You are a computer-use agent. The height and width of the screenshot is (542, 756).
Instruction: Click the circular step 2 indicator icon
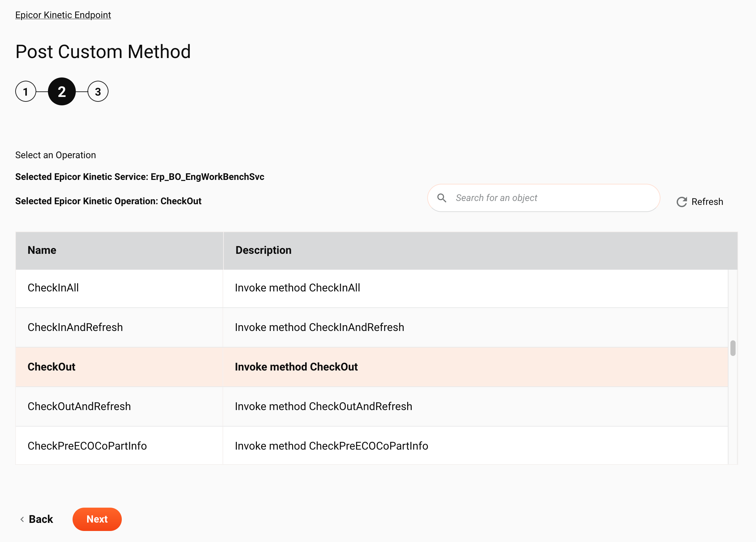tap(61, 91)
